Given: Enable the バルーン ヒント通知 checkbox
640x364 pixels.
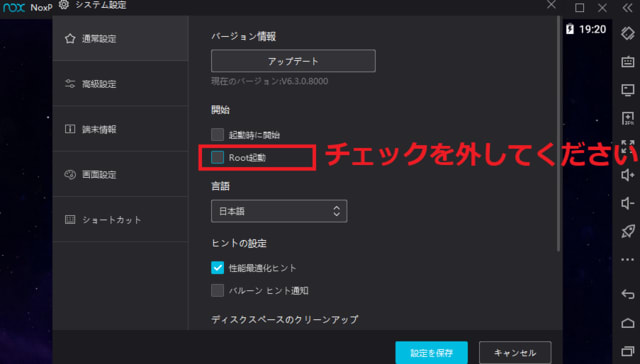Looking at the screenshot, I should coord(218,291).
